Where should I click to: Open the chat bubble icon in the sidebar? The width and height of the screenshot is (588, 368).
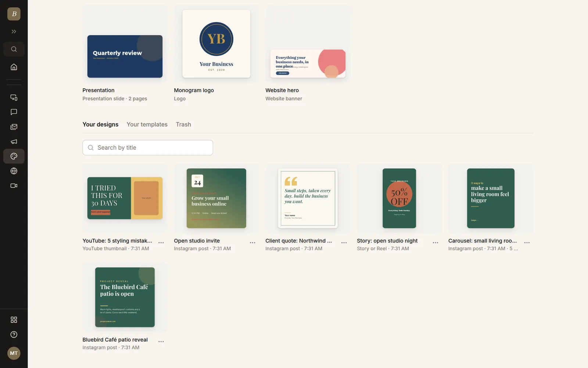pos(14,112)
